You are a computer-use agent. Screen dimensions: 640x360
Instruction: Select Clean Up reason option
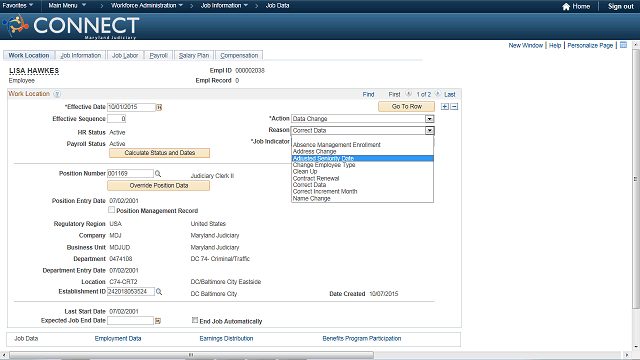point(362,171)
